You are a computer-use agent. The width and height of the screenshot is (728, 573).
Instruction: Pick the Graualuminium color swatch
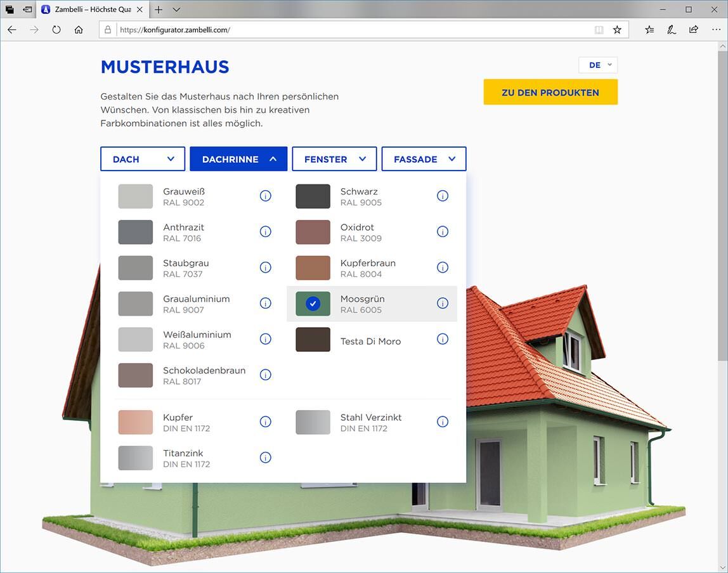point(136,304)
